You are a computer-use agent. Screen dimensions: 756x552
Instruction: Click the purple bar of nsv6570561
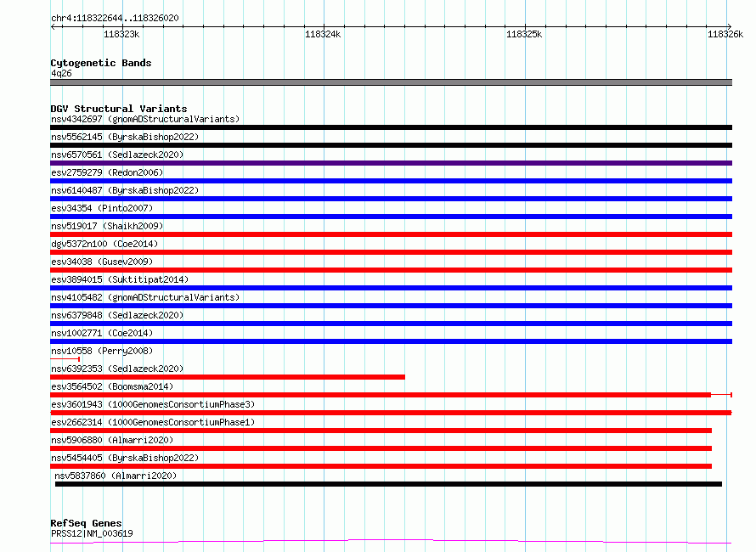391,163
